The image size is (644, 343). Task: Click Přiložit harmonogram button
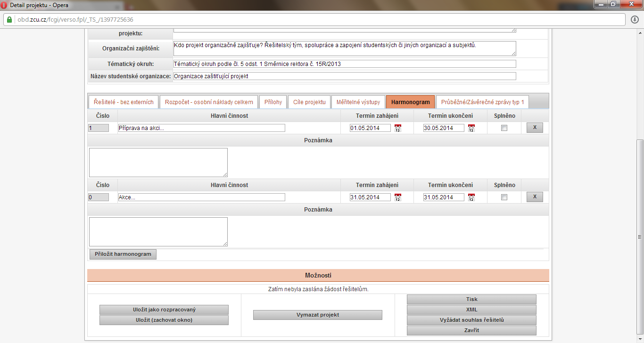pos(123,254)
